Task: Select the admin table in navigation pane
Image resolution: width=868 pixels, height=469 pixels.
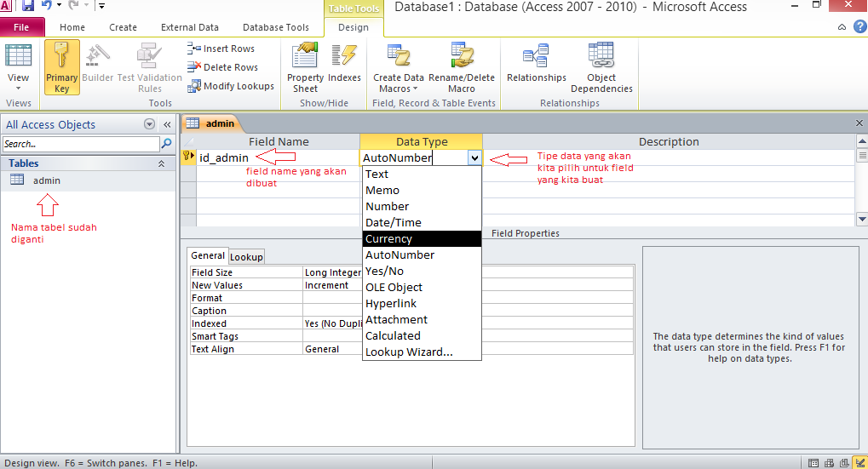Action: 47,180
